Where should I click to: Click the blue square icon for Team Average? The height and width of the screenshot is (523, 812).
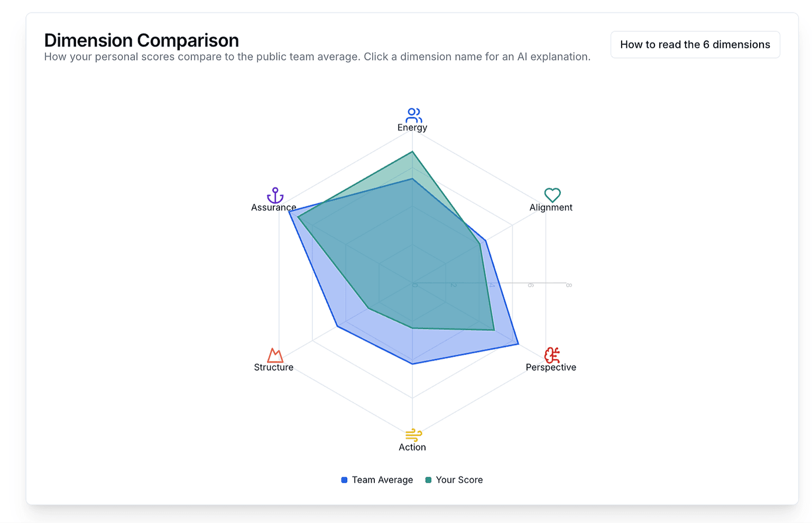tap(344, 480)
